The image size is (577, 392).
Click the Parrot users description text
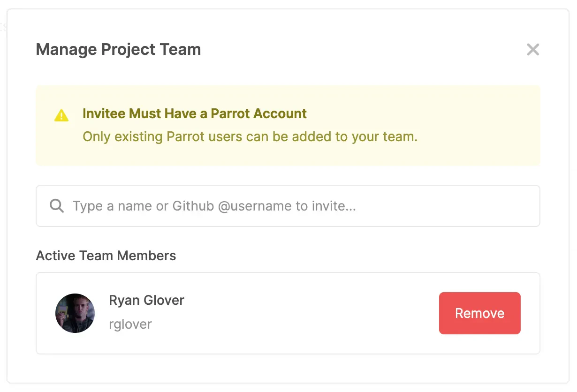[x=250, y=136]
